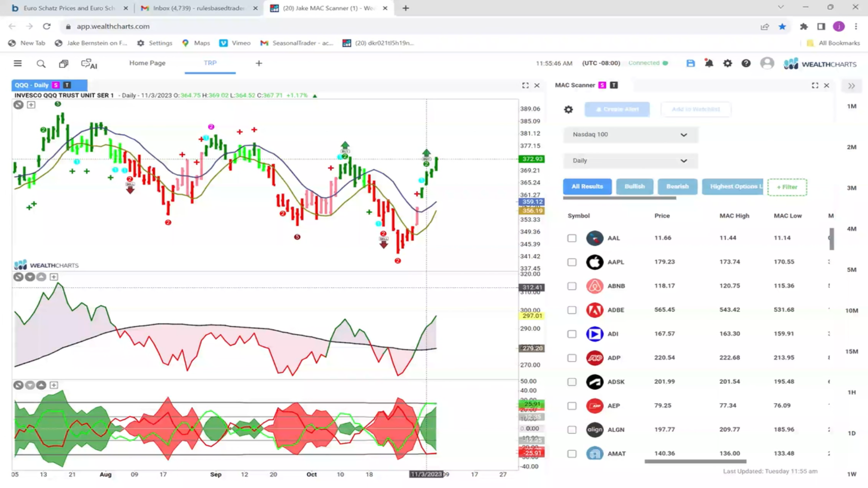Screen dimensions: 868x488
Task: Click the WealthCharts logo
Action: coord(820,64)
